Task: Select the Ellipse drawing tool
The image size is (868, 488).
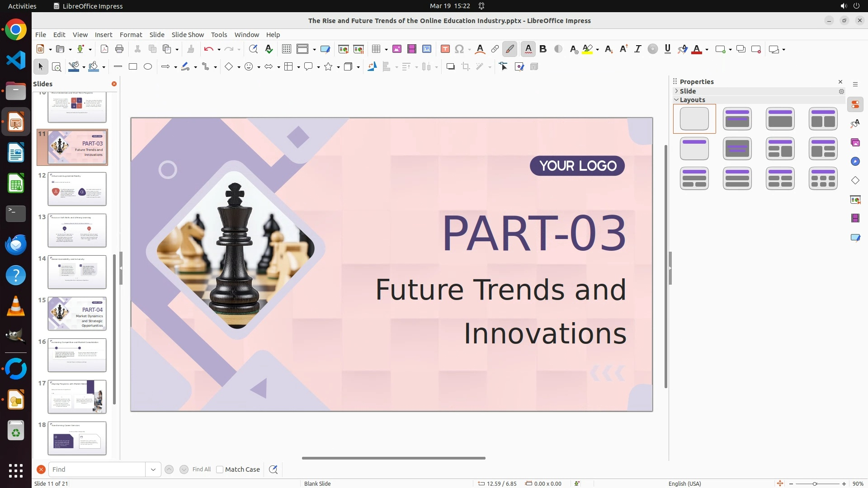Action: pyautogui.click(x=148, y=67)
